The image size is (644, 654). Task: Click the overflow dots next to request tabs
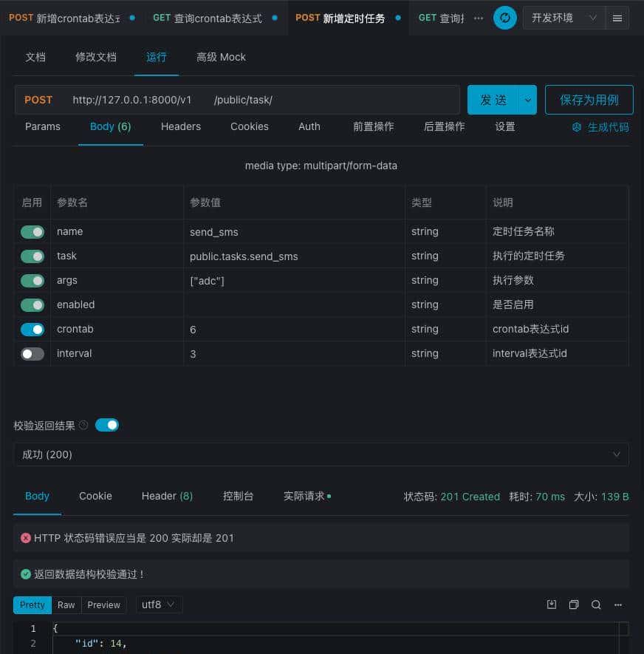click(x=477, y=18)
